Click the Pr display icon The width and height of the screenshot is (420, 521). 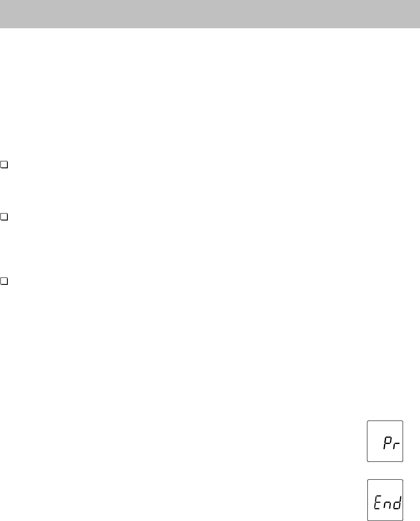click(x=385, y=441)
